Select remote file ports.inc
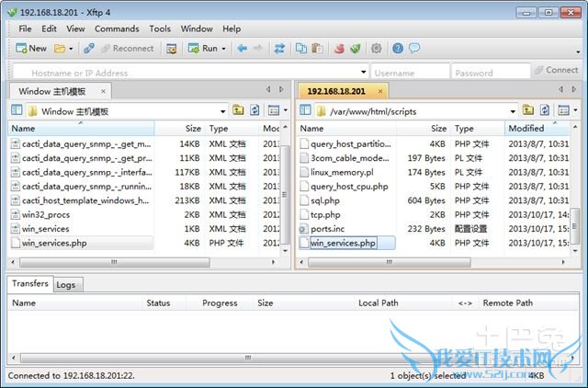Image resolution: width=588 pixels, height=388 pixels. click(322, 229)
